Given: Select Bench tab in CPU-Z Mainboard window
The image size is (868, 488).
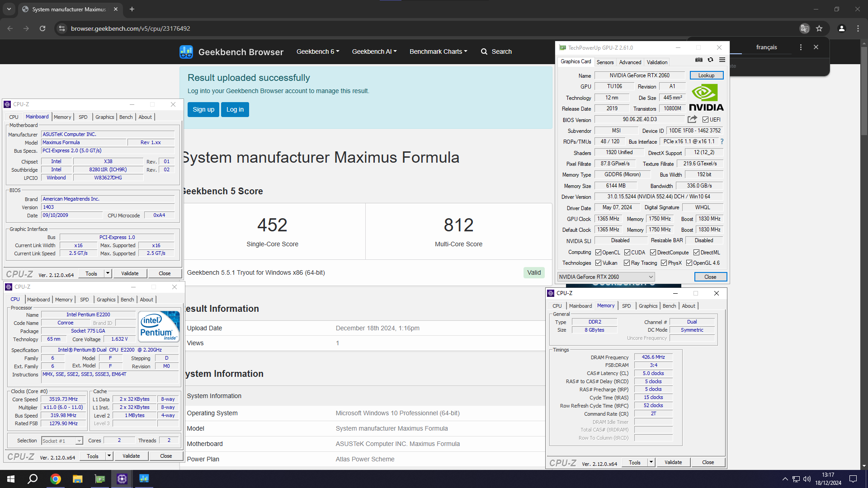Looking at the screenshot, I should point(126,117).
